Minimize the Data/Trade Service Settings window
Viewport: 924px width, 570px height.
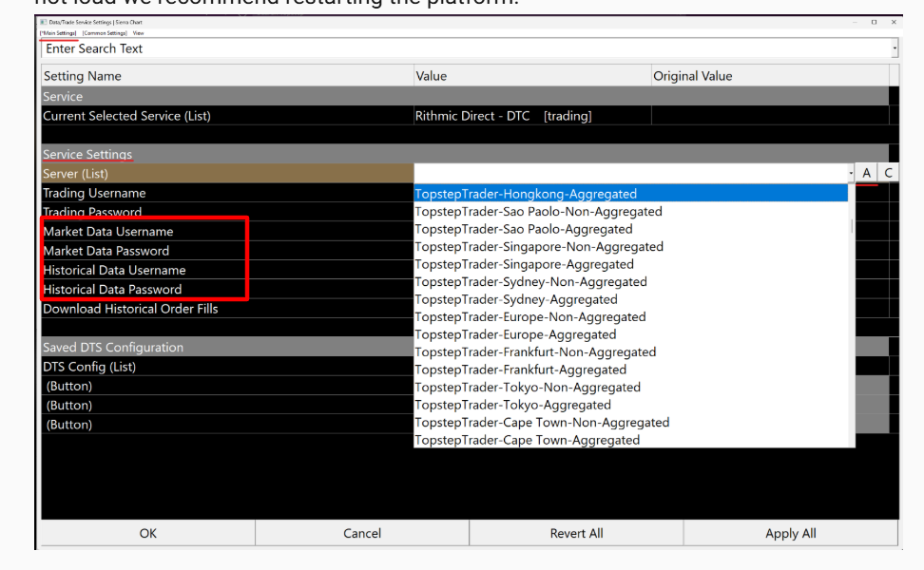(x=855, y=23)
